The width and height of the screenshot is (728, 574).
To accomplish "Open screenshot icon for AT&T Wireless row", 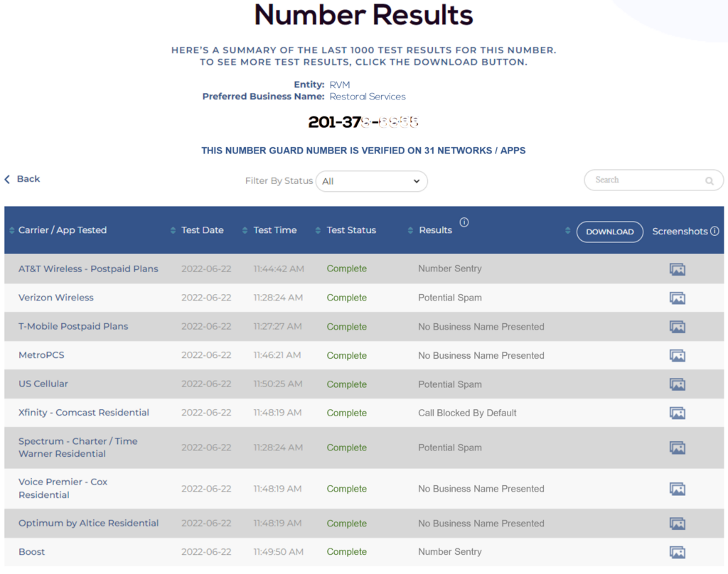I will click(677, 269).
